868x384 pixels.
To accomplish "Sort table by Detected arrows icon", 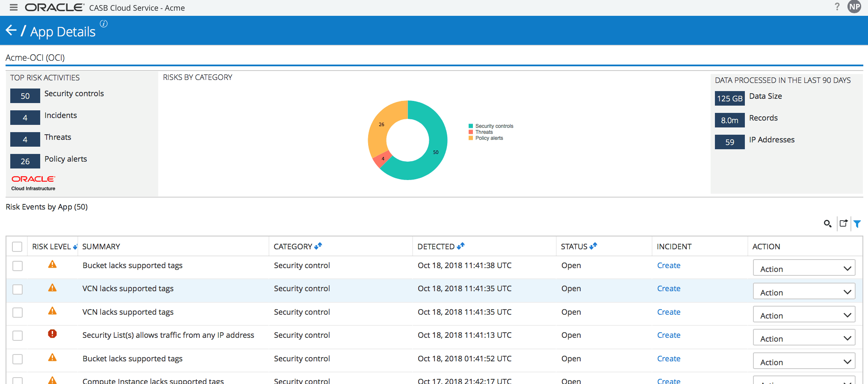I will [x=460, y=246].
